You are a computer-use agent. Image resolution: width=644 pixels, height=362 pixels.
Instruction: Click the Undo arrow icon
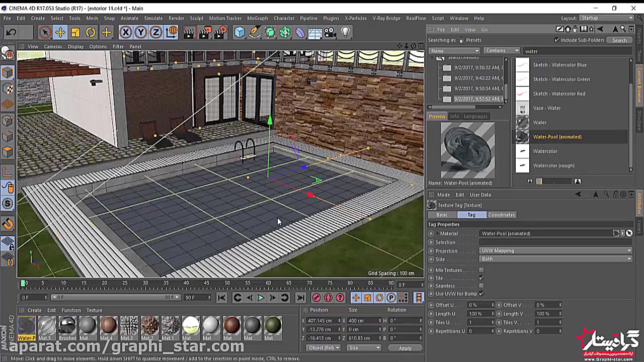click(x=11, y=33)
